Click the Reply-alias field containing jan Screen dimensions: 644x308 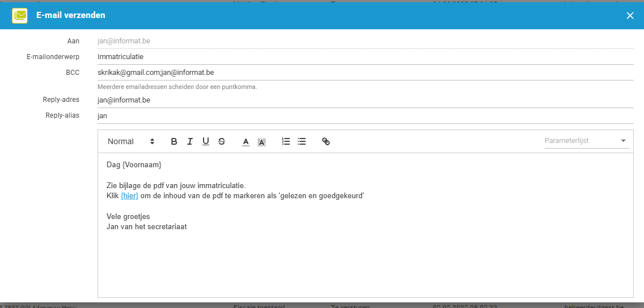(x=364, y=116)
